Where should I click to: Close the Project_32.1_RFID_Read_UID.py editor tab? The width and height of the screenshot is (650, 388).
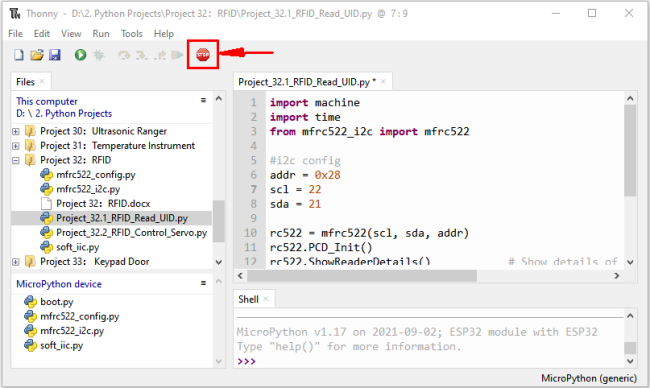pos(383,82)
